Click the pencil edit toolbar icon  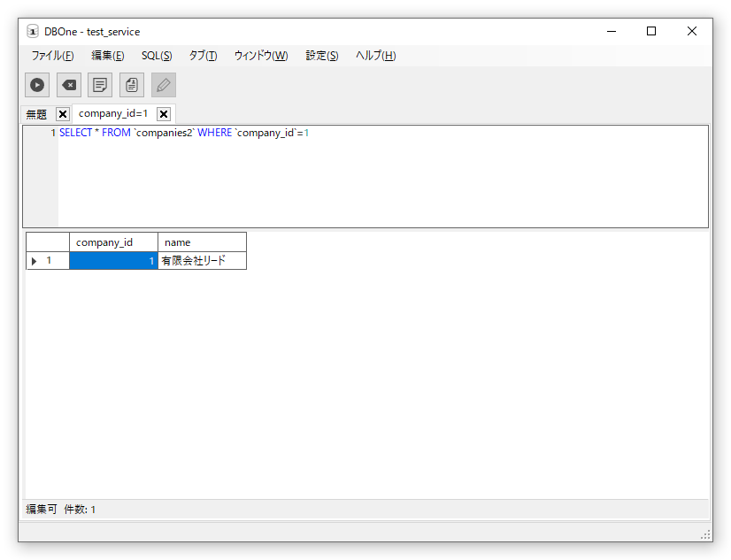(164, 85)
